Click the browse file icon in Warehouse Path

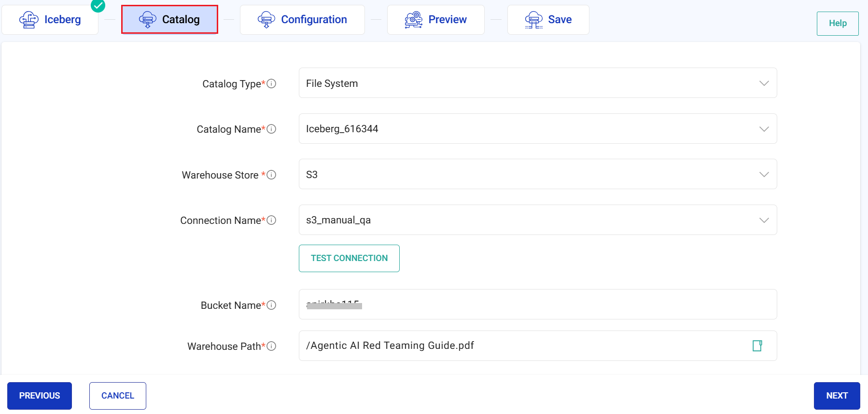point(757,345)
